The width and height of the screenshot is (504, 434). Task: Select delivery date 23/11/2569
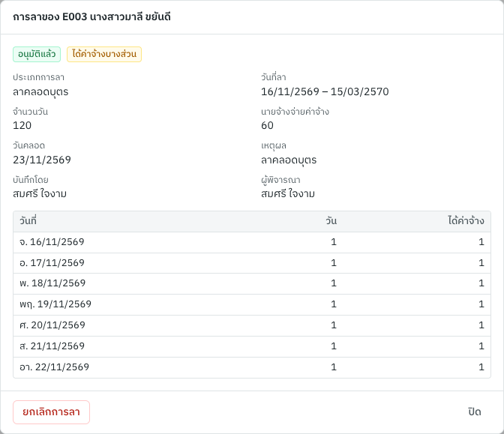point(42,160)
